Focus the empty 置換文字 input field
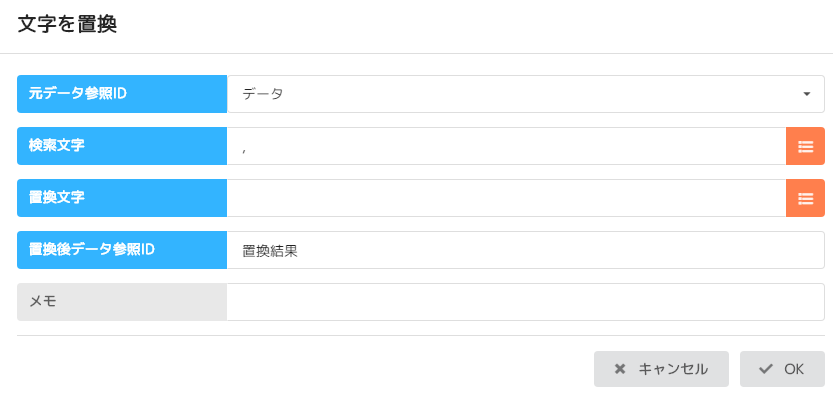 click(x=506, y=198)
